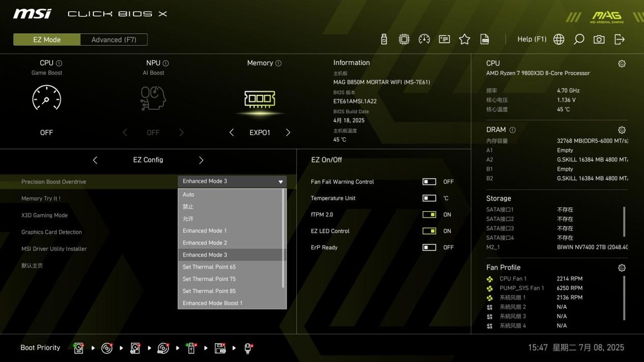The image size is (644, 362).
Task: Open the CPU chip icon in top toolbar
Action: [404, 39]
